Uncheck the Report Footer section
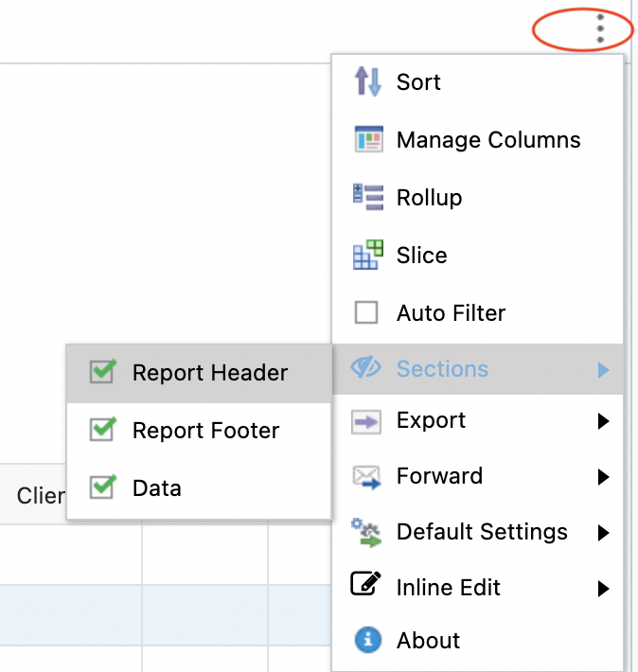The image size is (638, 672). [102, 431]
